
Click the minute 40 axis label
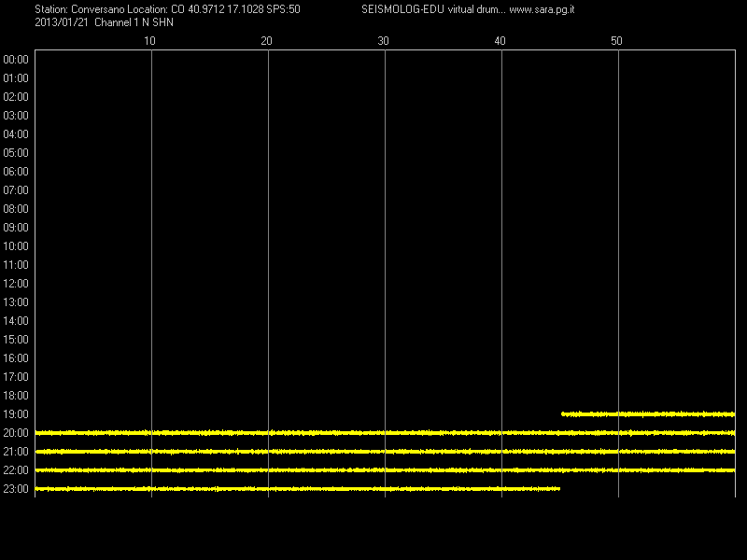click(x=500, y=41)
